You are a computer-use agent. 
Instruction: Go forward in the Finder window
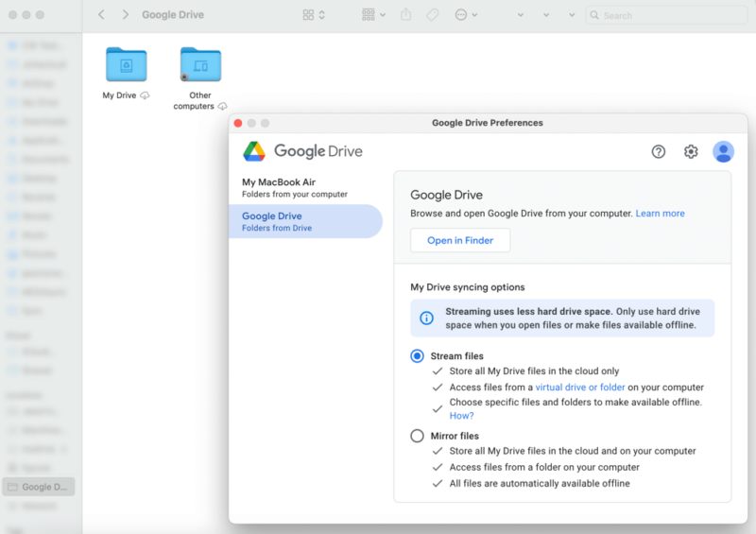tap(126, 14)
